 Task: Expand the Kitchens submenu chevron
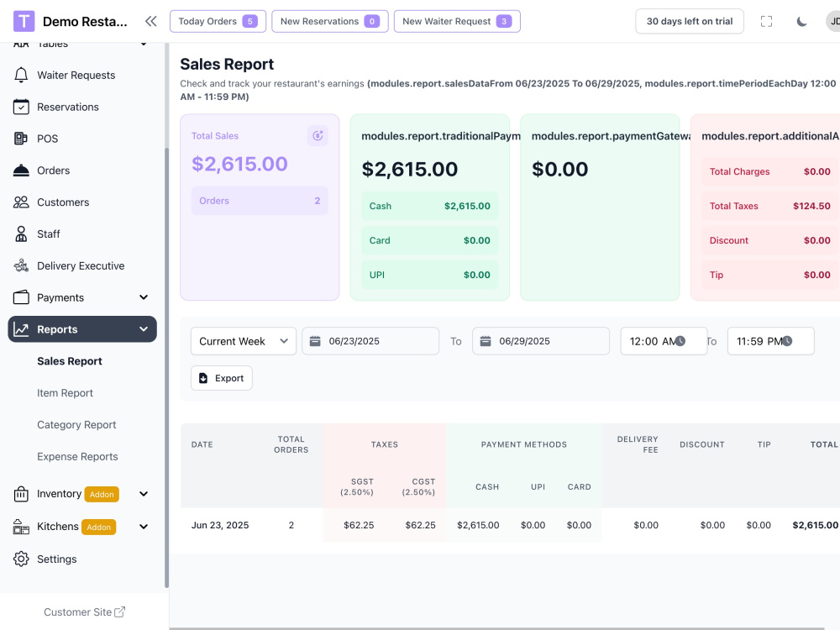144,527
